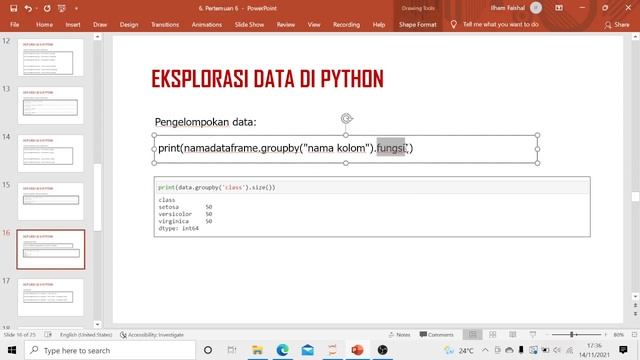The width and height of the screenshot is (640, 360).
Task: Click the 80% zoom level
Action: pos(618,335)
